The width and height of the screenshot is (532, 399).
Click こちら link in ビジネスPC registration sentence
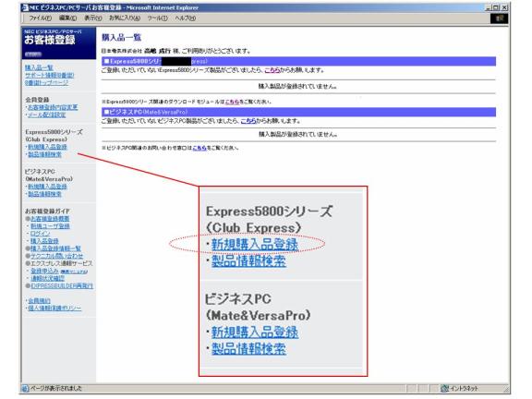point(248,121)
